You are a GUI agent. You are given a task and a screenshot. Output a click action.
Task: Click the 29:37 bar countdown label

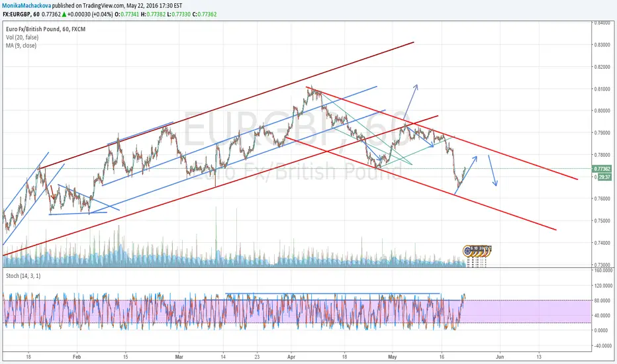604,177
